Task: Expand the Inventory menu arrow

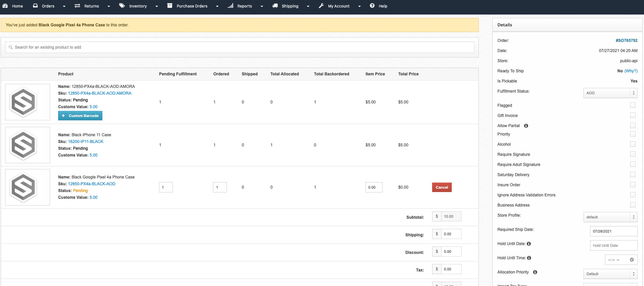Action: tap(157, 6)
